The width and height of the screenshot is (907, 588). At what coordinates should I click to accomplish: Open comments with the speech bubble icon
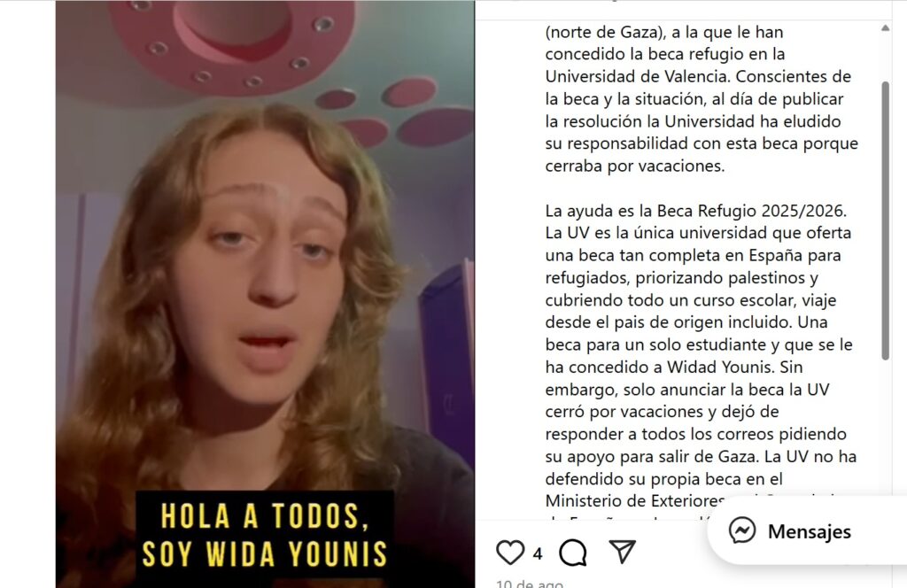573,553
